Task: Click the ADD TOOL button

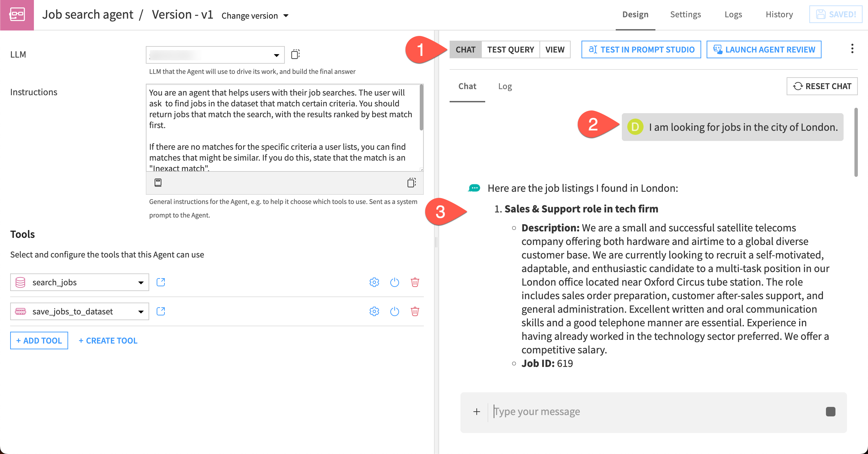Action: coord(39,340)
